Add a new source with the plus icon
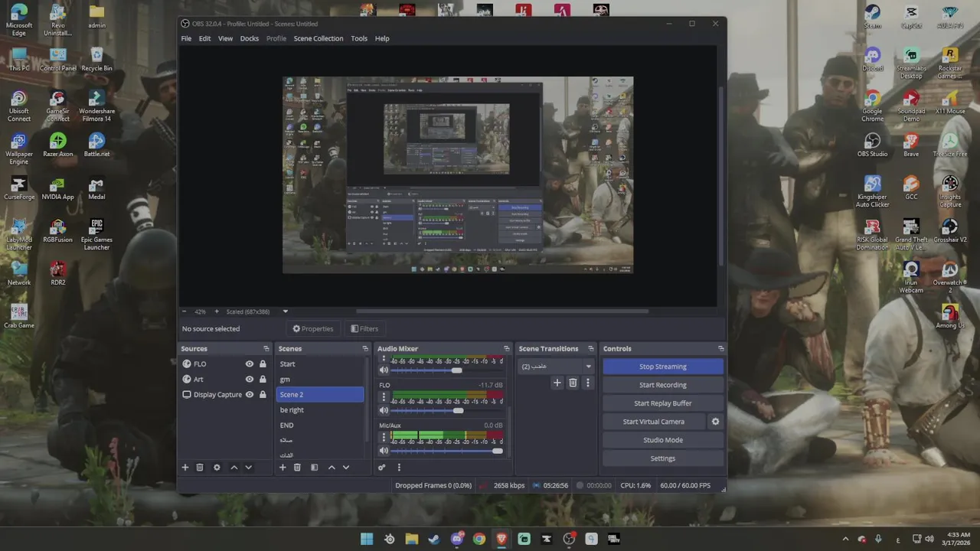This screenshot has width=980, height=551. [x=185, y=468]
